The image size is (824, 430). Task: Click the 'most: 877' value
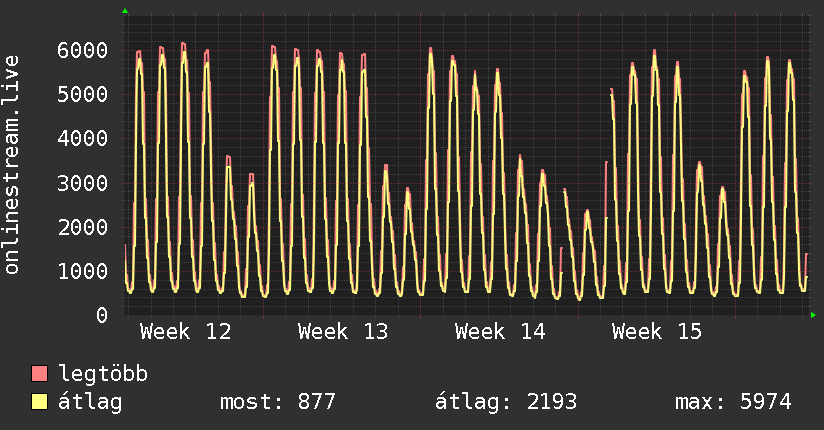(x=277, y=402)
